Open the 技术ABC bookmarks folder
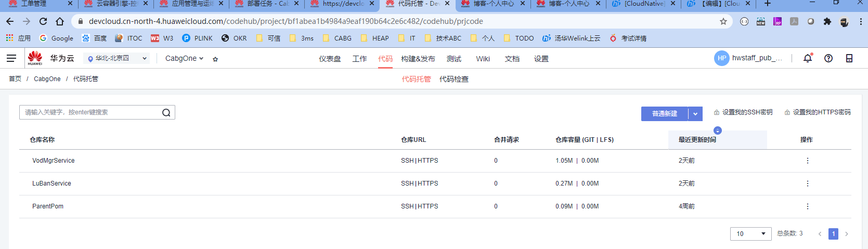The height and width of the screenshot is (249, 868). point(443,38)
